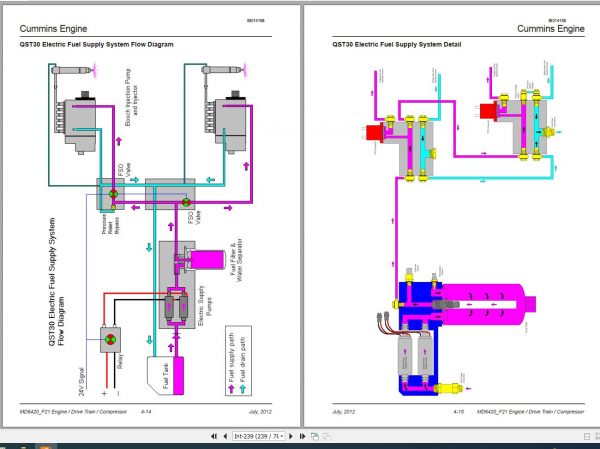Screen dimensions: 600x449
Task: Click the vertical scrollbar on the right edge
Action: pyautogui.click(x=596, y=200)
